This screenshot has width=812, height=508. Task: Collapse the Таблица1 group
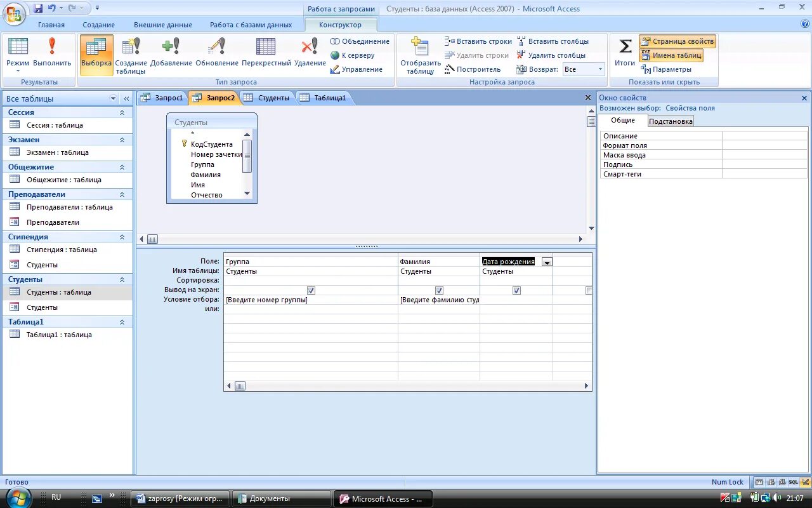(122, 322)
